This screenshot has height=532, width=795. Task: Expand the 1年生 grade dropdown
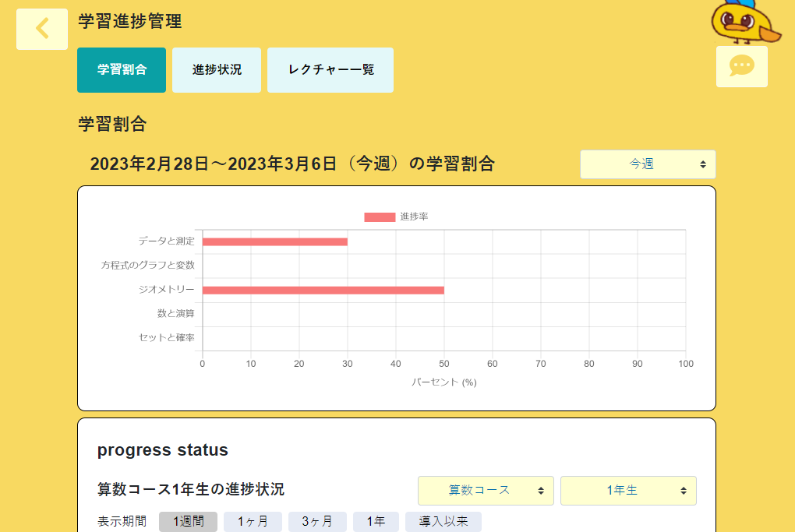(628, 491)
